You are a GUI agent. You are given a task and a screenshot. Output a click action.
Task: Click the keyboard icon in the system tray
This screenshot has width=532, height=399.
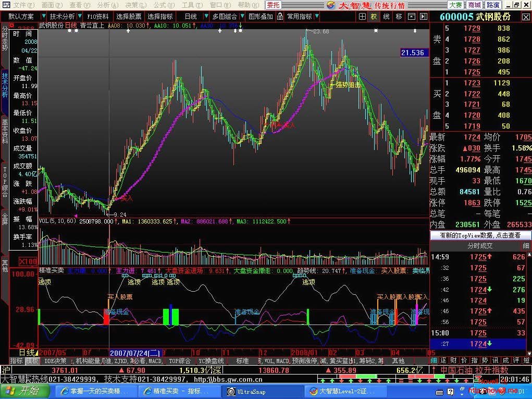439,392
